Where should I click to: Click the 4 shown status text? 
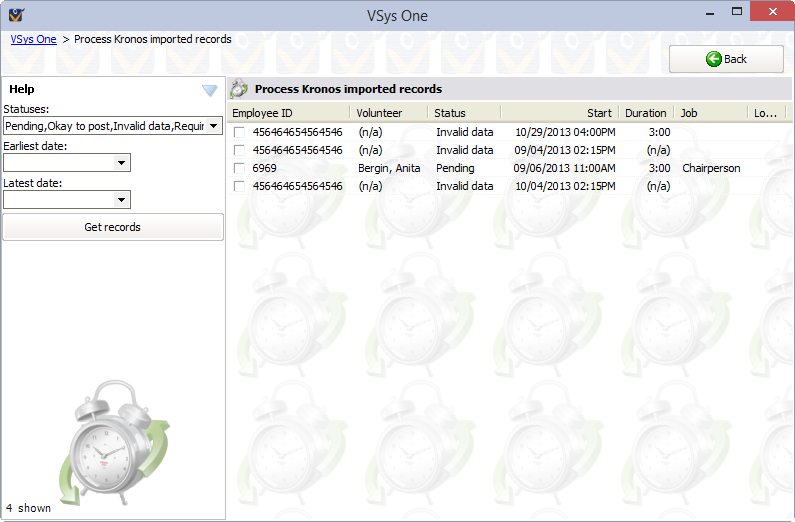28,508
